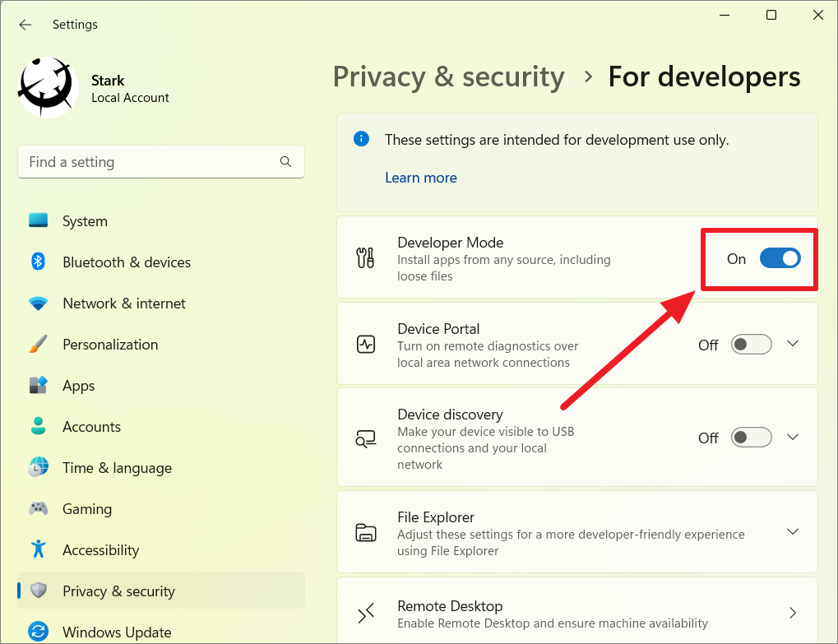The height and width of the screenshot is (644, 838).
Task: Click the Device discovery title text
Action: tap(450, 415)
